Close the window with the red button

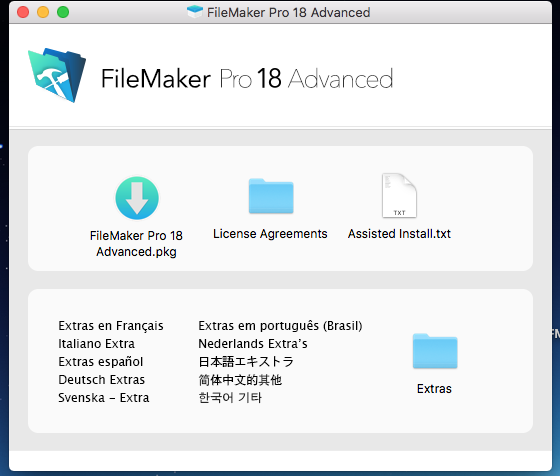23,12
